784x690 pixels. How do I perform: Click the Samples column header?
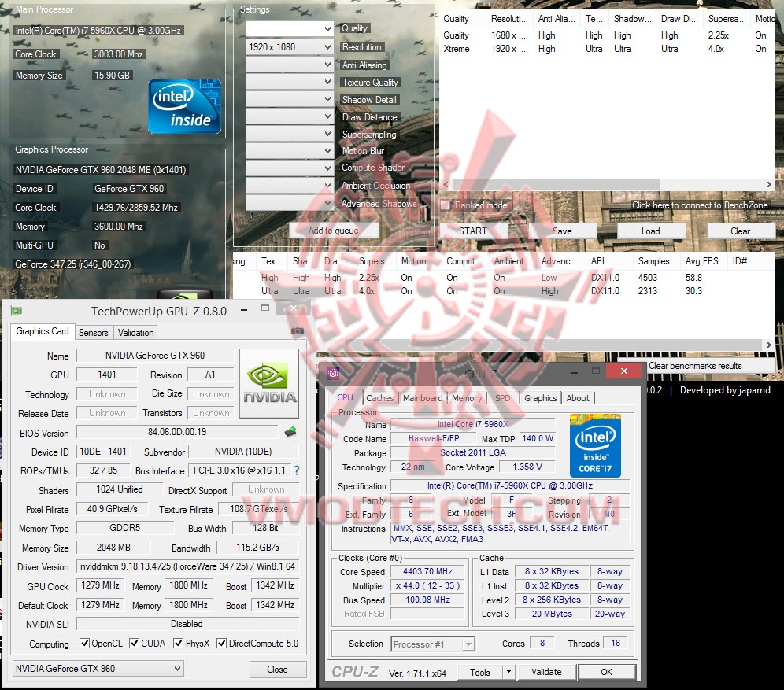[653, 260]
